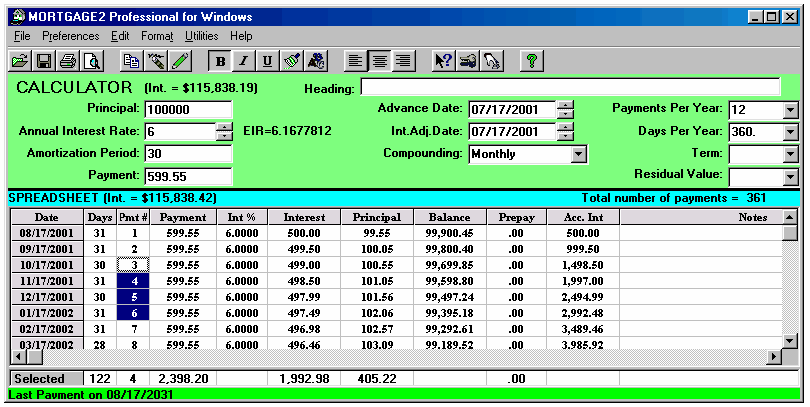This screenshot has height=407, width=810.
Task: Save using the floppy disk icon
Action: tap(44, 60)
